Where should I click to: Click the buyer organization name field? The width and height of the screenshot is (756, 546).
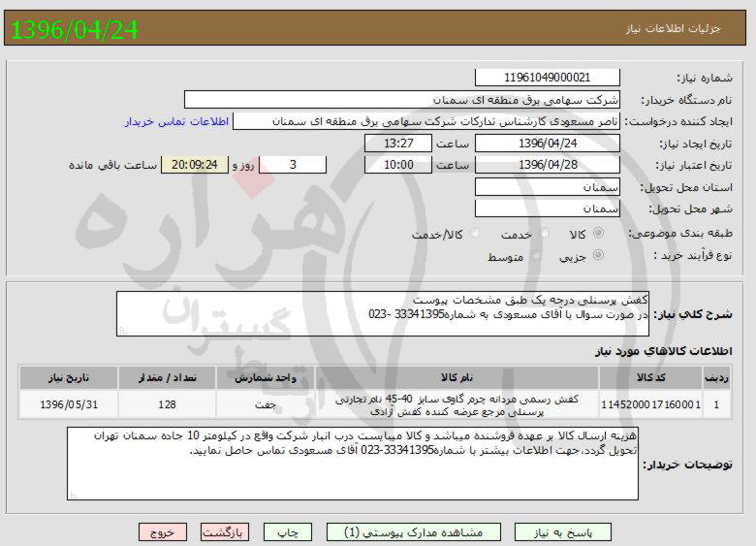pos(402,100)
